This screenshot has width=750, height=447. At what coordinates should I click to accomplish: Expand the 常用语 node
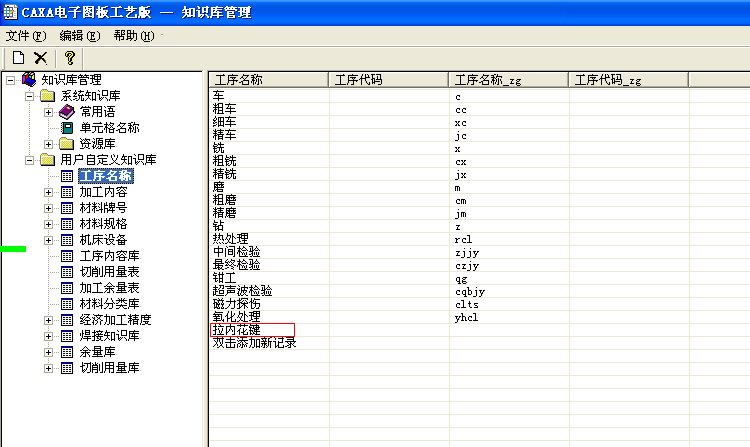(x=48, y=112)
